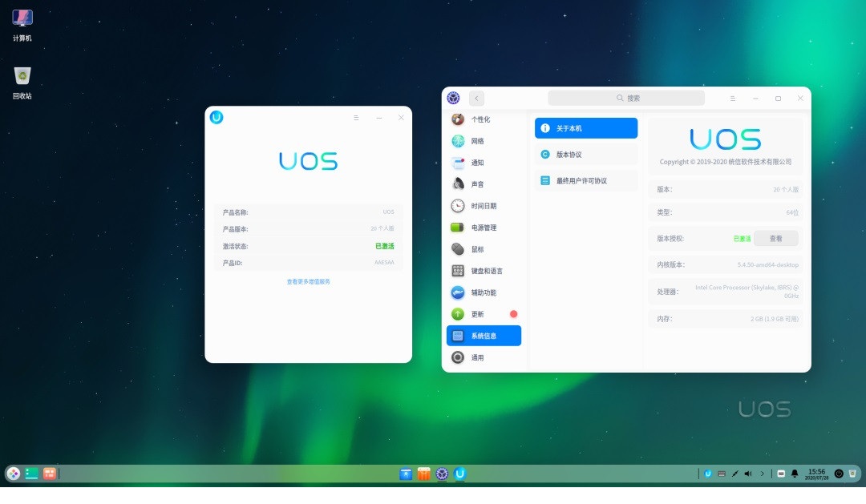Select 系统信息 in the sidebar
This screenshot has height=504, width=866.
(x=484, y=336)
